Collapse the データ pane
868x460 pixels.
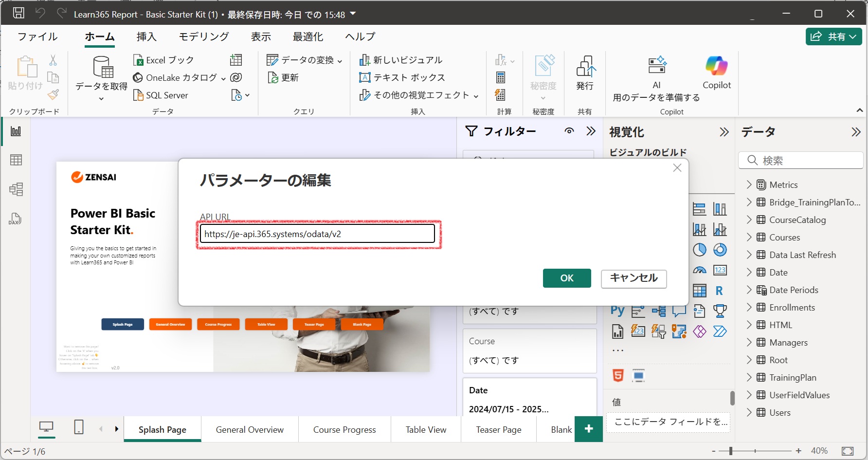(856, 132)
